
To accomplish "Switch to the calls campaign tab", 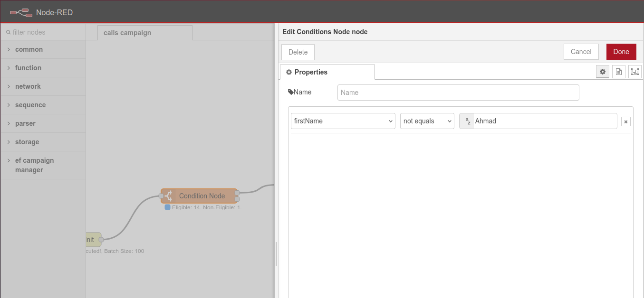I will 127,33.
